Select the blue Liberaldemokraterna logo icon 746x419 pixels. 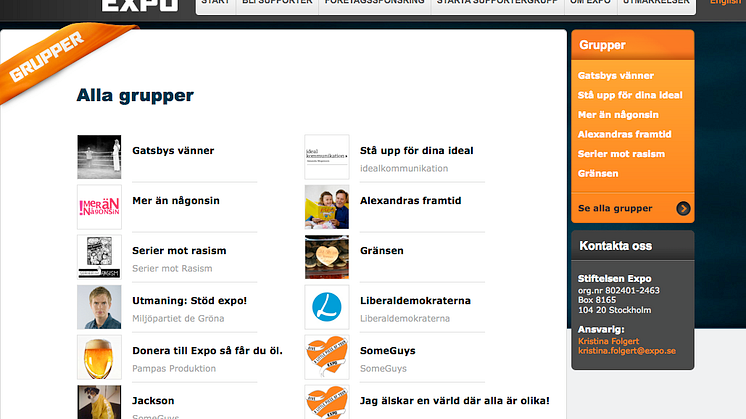327,307
